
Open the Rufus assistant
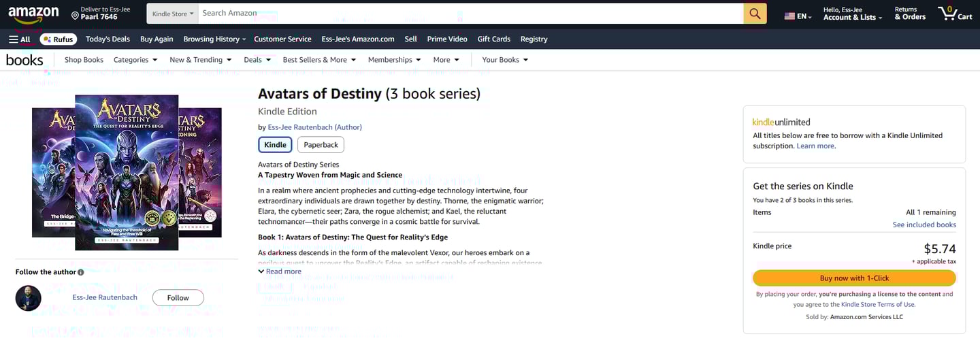coord(58,39)
